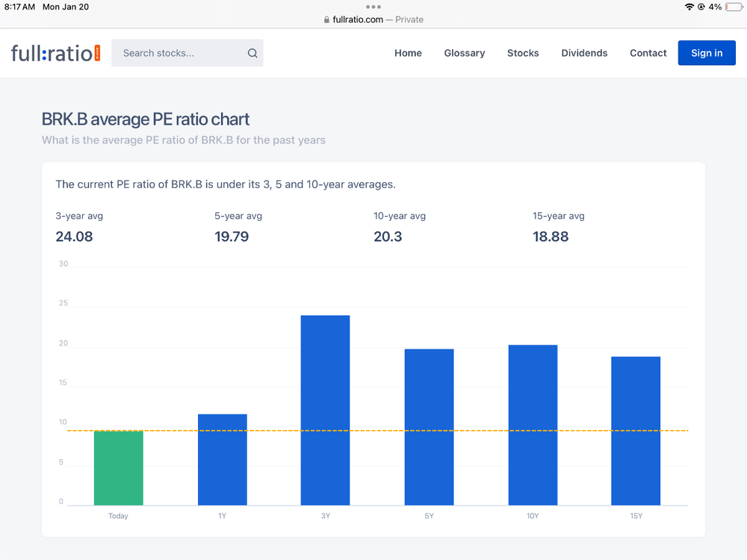Click the 5-year avg value 19.79
Image resolution: width=747 pixels, height=560 pixels.
tap(232, 237)
